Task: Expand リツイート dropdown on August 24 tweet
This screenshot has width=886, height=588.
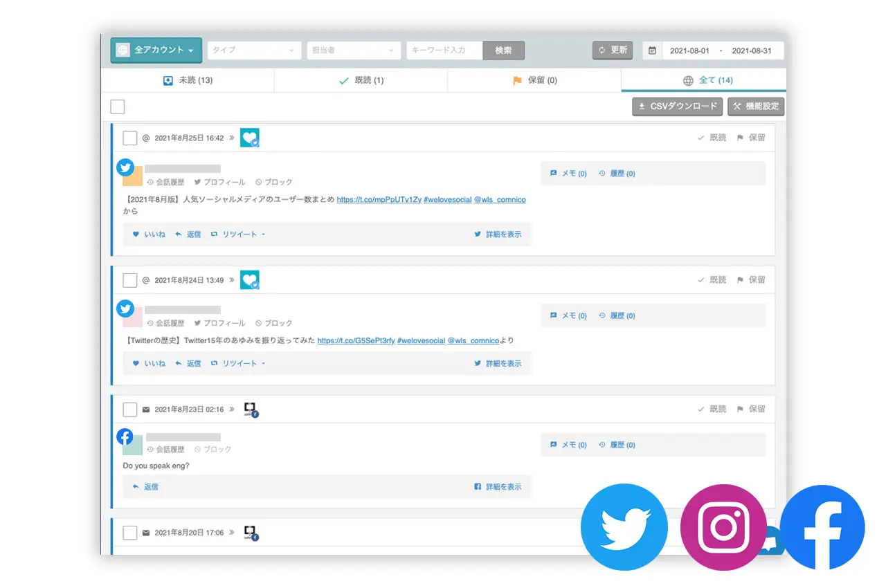Action: [x=238, y=363]
